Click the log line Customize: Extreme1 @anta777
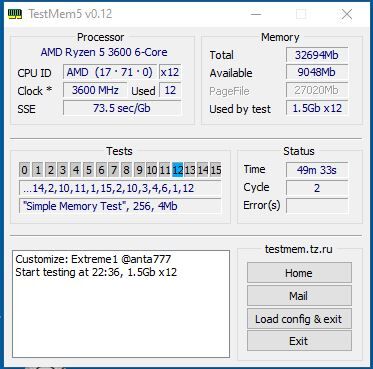Image resolution: width=373 pixels, height=369 pixels. pos(93,259)
